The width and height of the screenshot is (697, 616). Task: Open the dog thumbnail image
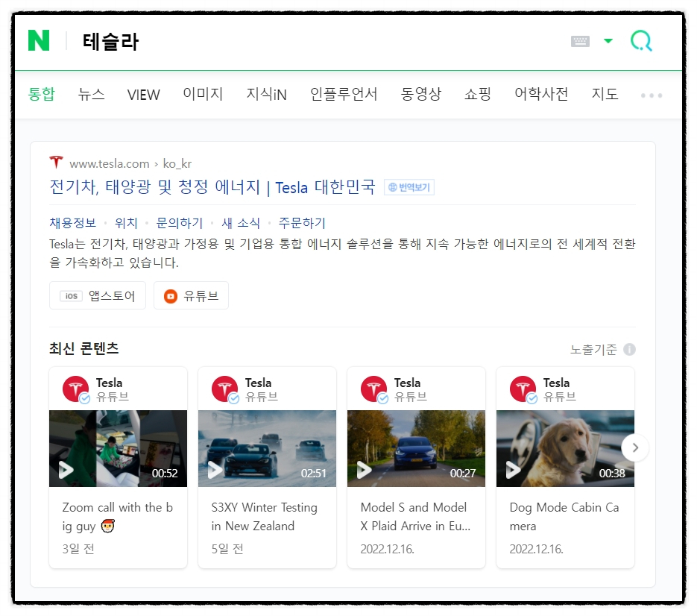click(x=565, y=448)
